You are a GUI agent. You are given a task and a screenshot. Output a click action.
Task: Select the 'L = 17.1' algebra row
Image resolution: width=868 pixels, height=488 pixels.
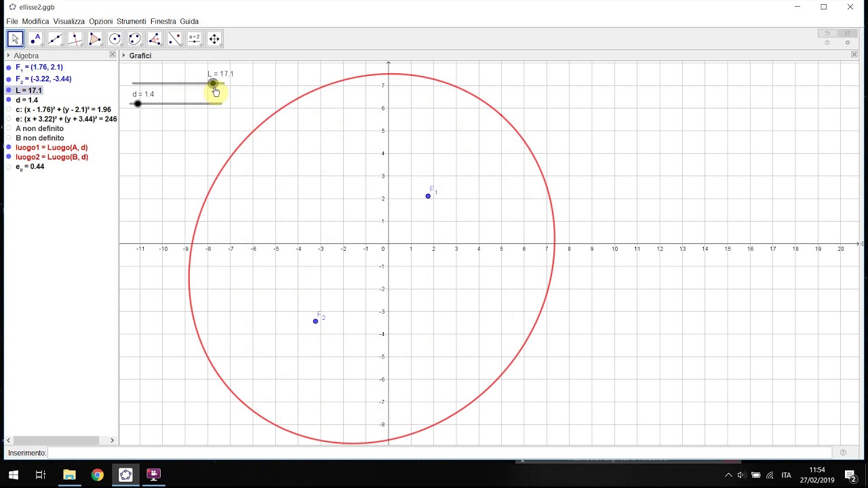coord(28,90)
